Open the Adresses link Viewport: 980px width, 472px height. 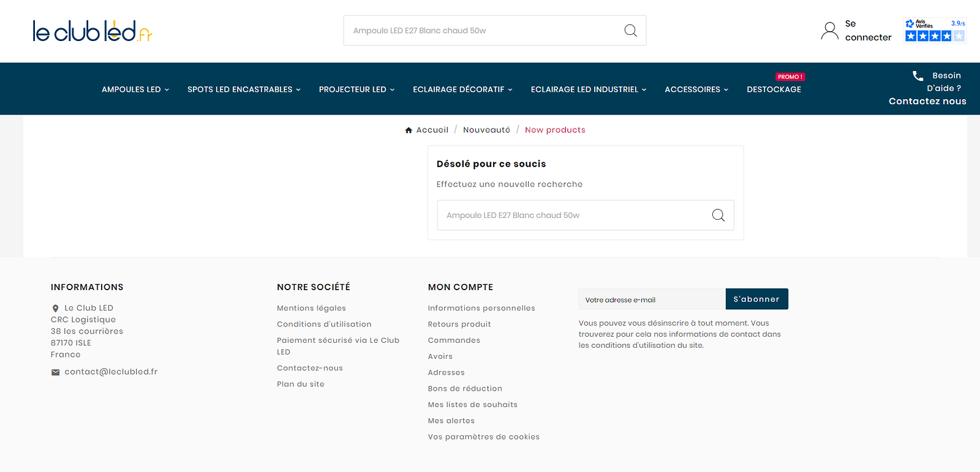coord(447,373)
